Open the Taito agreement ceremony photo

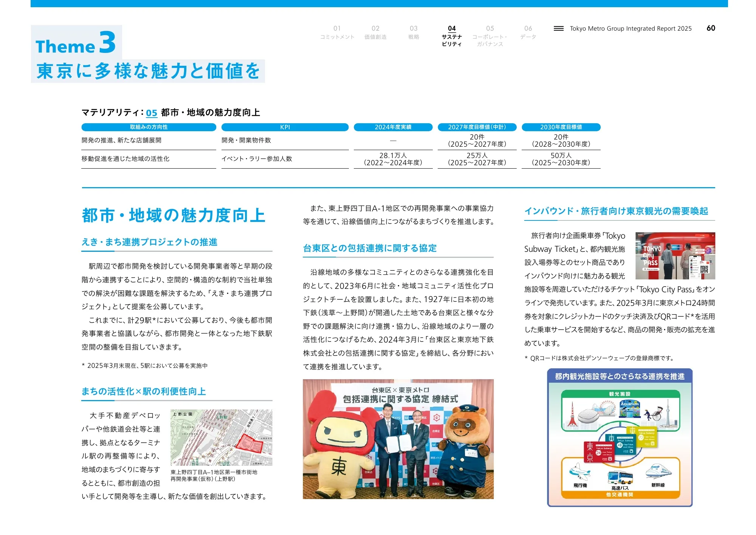pyautogui.click(x=398, y=439)
